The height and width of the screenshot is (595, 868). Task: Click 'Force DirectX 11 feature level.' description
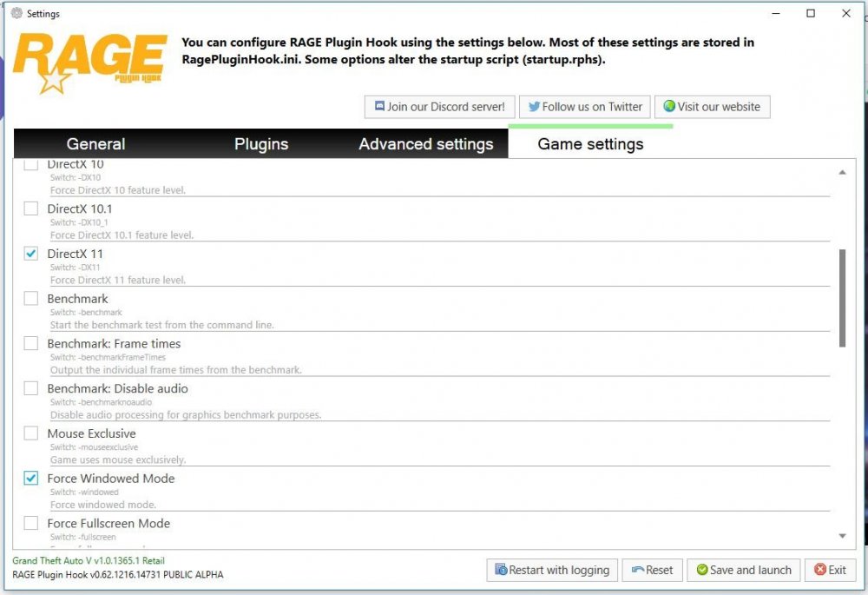(x=118, y=280)
